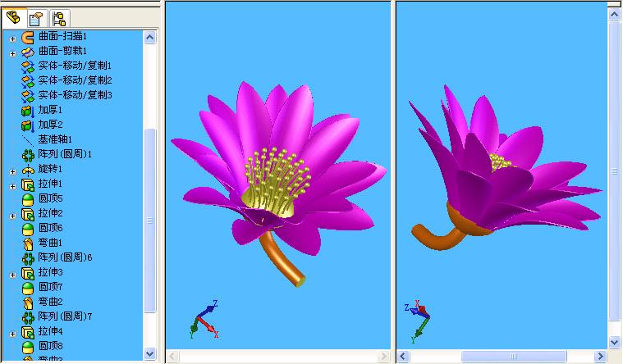This screenshot has height=364, width=623.
Task: Click the right viewport scroll up arrow
Action: 614,15
